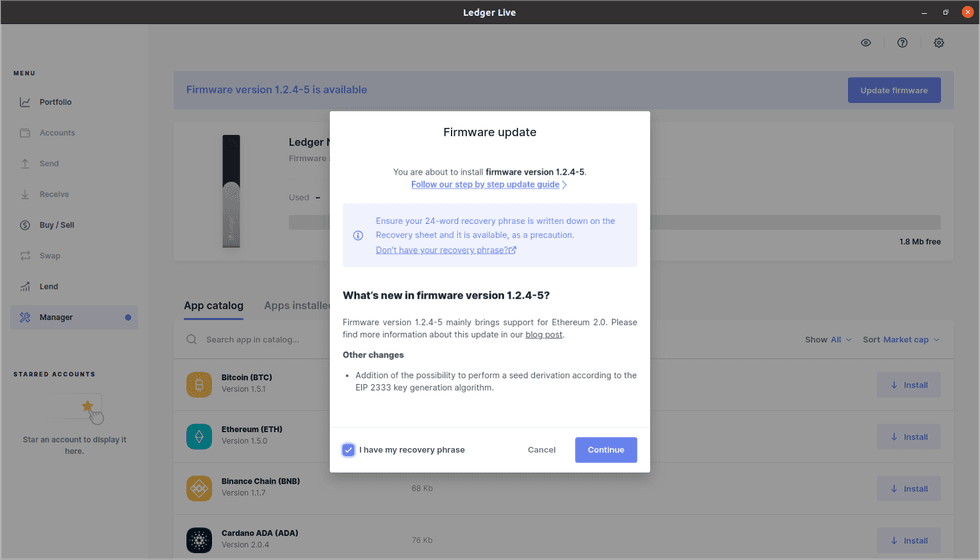Follow the step by step update guide link
The width and height of the screenshot is (980, 560).
pyautogui.click(x=489, y=184)
